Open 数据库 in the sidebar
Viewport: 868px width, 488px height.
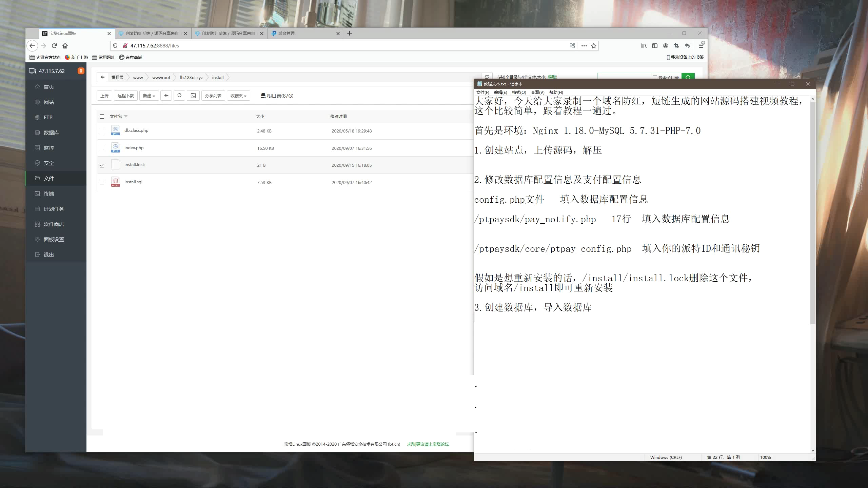pyautogui.click(x=51, y=133)
